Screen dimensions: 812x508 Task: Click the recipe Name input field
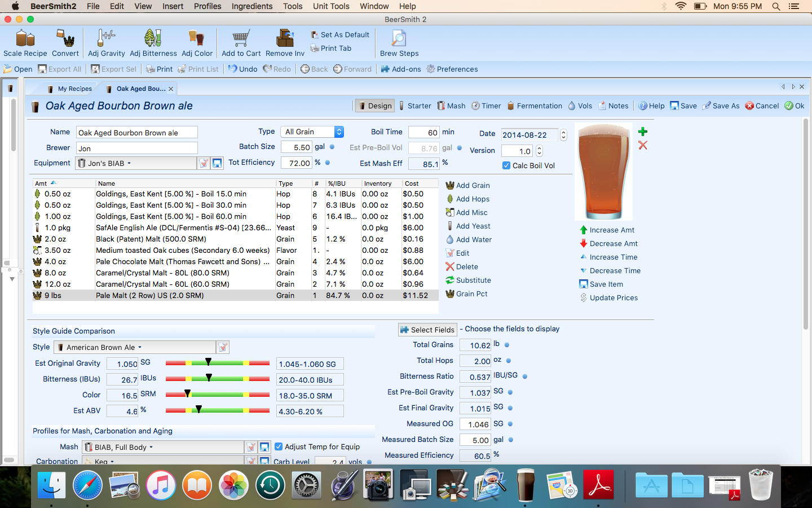pos(137,133)
